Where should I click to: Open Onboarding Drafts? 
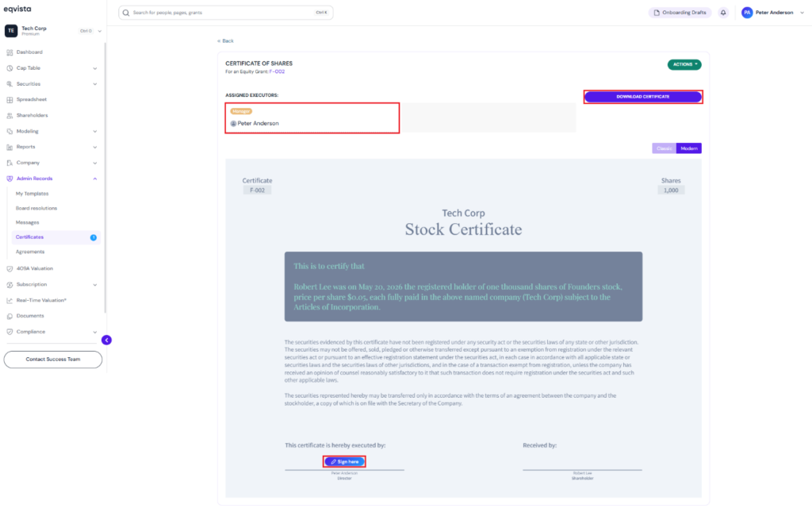(680, 13)
